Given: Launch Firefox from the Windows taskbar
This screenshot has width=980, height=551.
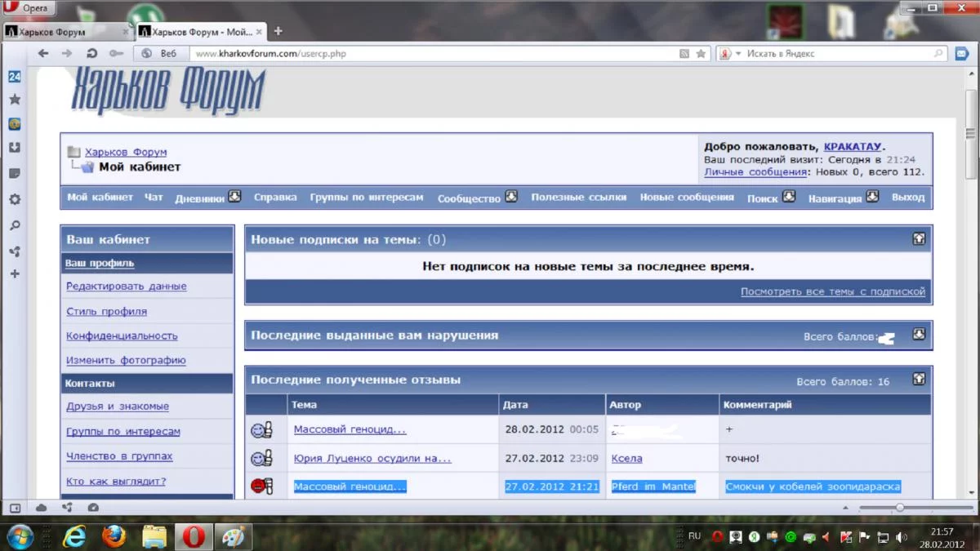Looking at the screenshot, I should pos(114,536).
